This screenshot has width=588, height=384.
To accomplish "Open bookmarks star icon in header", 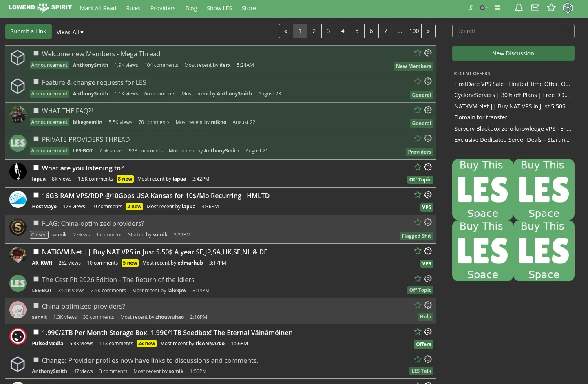I will pyautogui.click(x=551, y=8).
